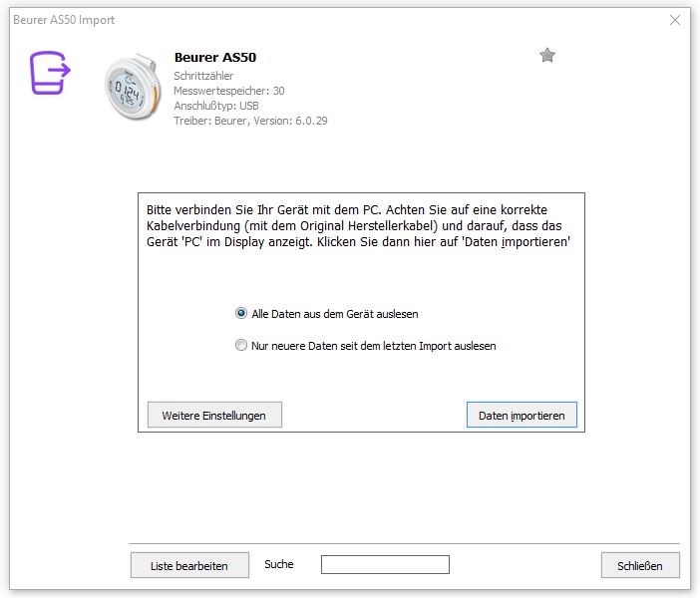Viewport: 700px width, 598px height.
Task: Click the 'Schrittzähler' label
Action: [203, 76]
